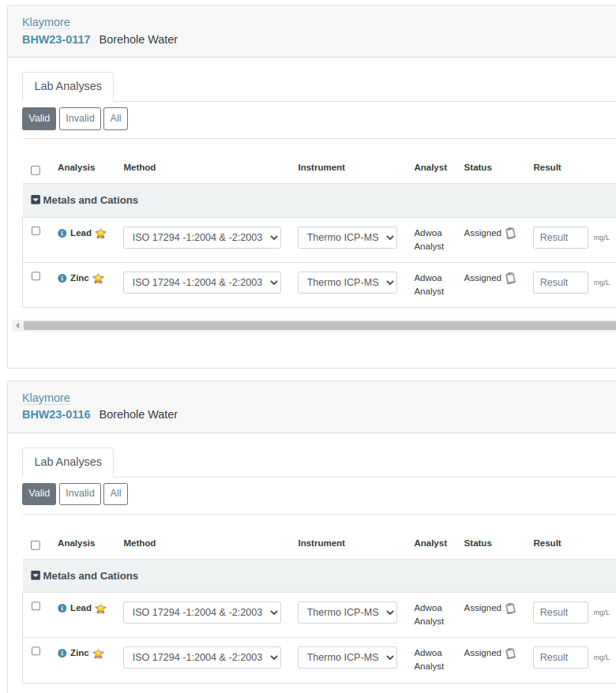
Task: Click the info icon beside Zinc in BHW23-0117
Action: 62,279
